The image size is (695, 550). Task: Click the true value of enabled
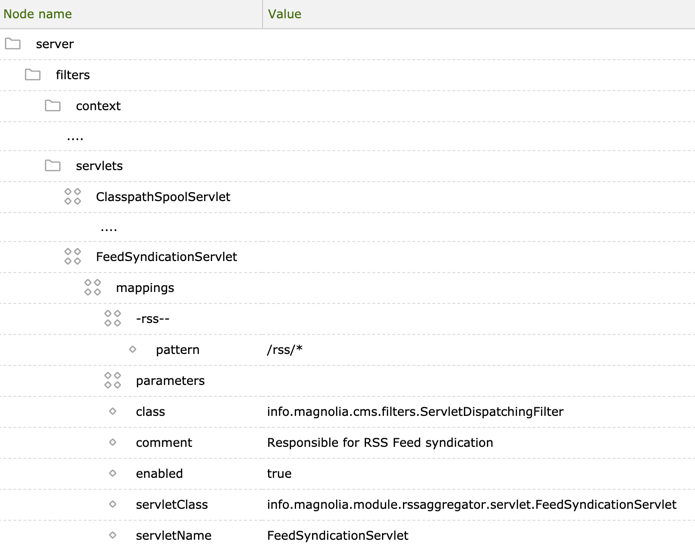click(279, 474)
